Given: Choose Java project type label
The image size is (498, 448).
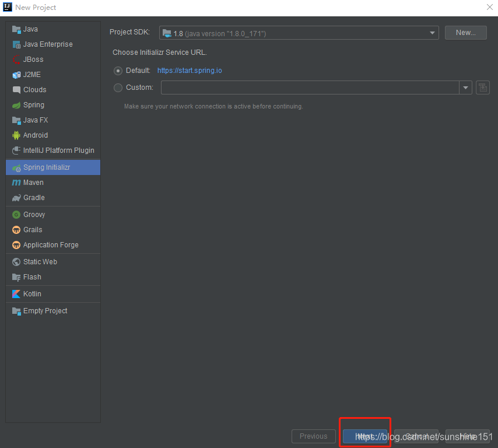Looking at the screenshot, I should [x=30, y=29].
